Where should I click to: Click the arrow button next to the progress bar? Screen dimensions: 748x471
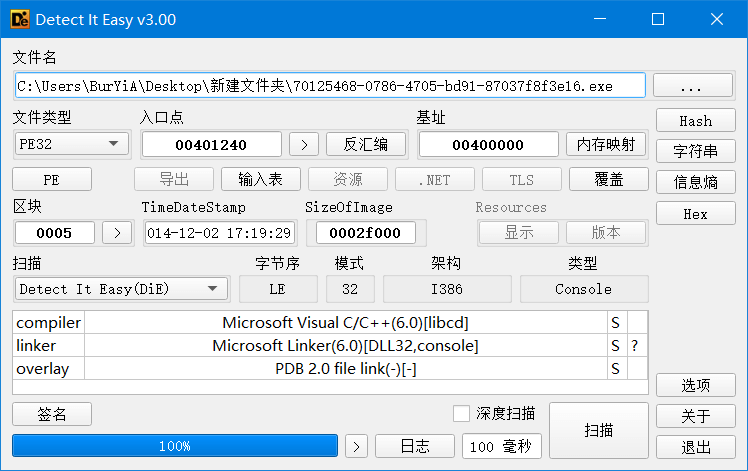(356, 446)
